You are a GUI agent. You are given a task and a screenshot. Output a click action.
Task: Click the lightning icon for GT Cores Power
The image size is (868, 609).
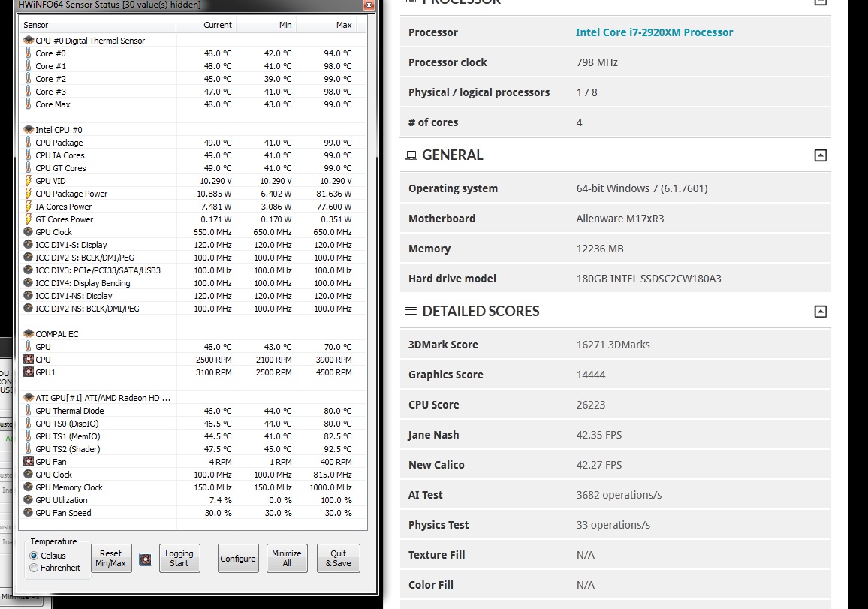29,218
